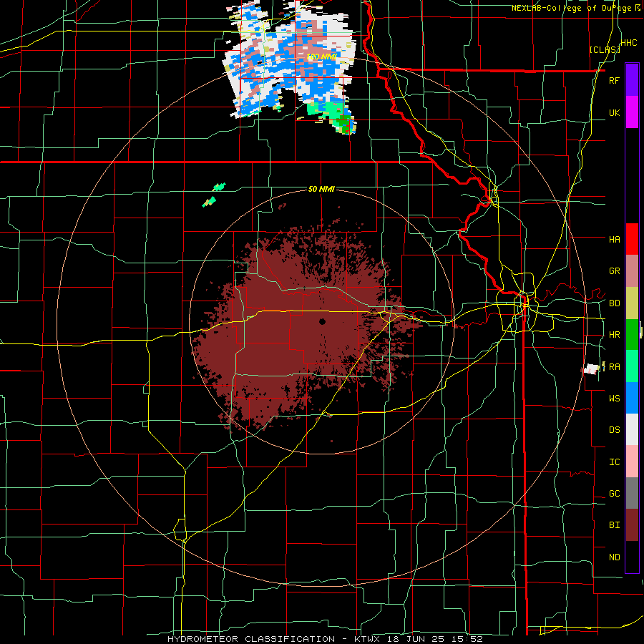644x644 pixels.
Task: Click the GC legend label
Action: [x=614, y=494]
